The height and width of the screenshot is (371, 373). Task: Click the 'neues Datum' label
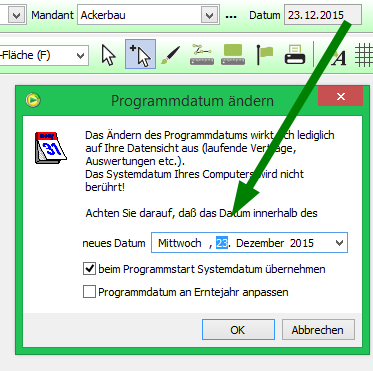click(x=114, y=243)
